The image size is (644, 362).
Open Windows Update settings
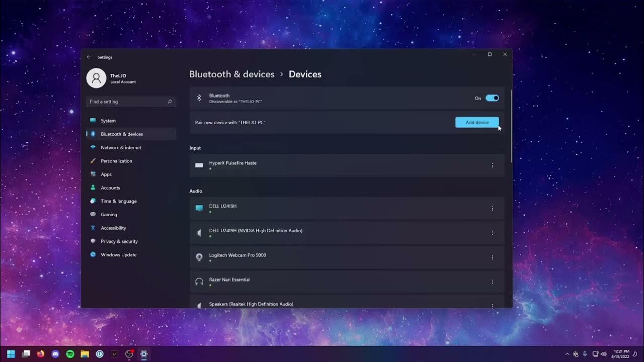[x=131, y=255]
